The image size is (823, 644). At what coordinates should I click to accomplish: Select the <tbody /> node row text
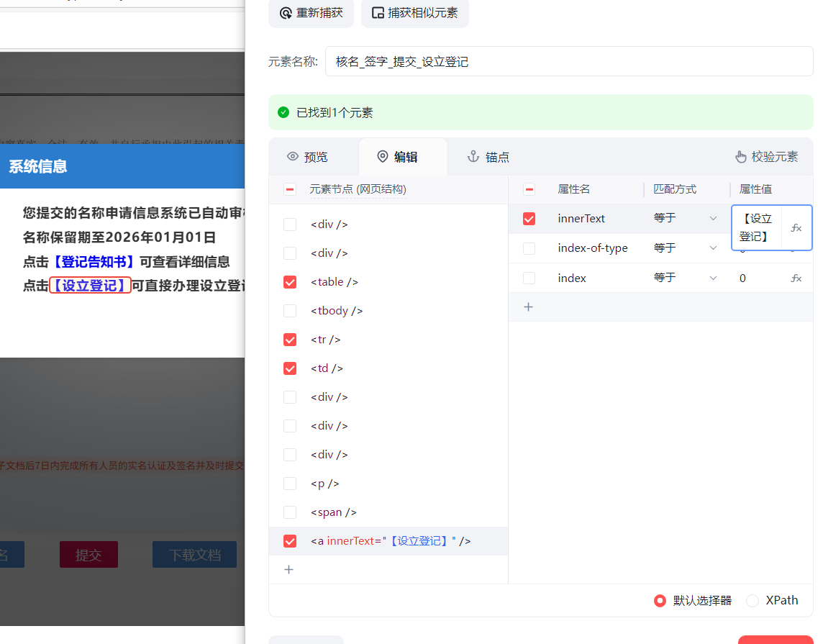(x=337, y=311)
